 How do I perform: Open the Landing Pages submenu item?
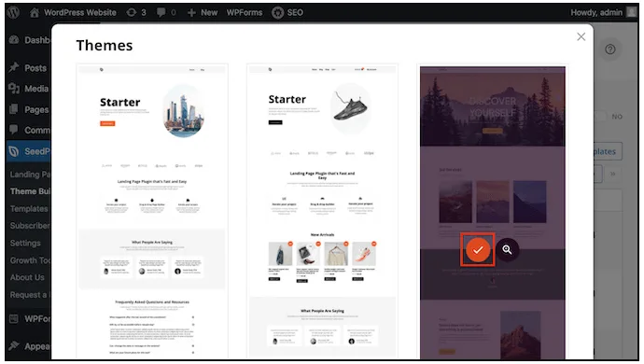31,175
